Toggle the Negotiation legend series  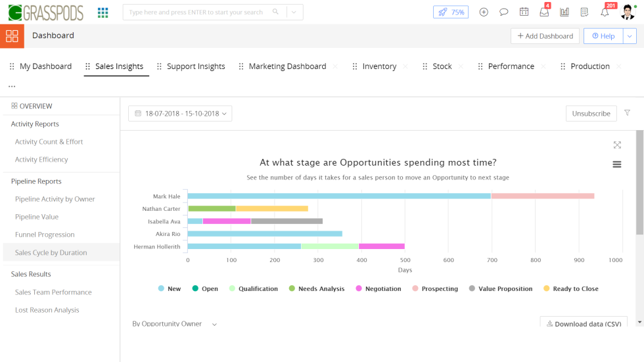379,288
